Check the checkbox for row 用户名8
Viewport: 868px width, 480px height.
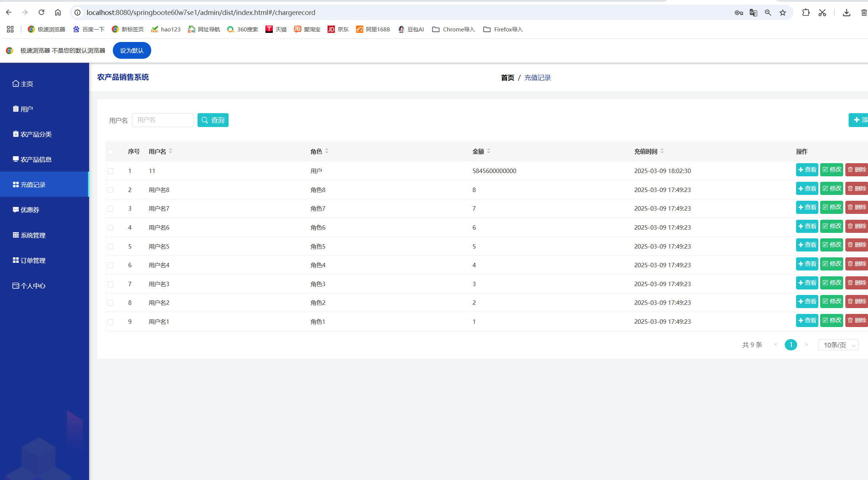[111, 190]
